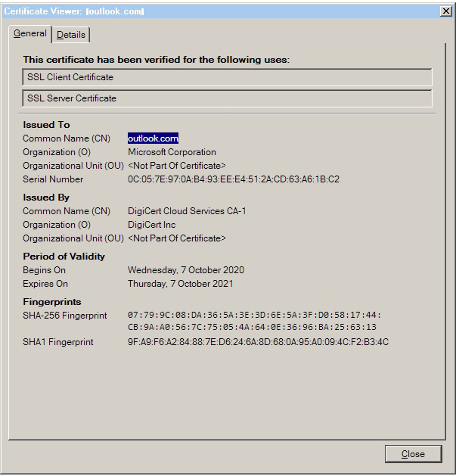Click DigiCert Cloud Services CA-1 issuer name

(187, 211)
